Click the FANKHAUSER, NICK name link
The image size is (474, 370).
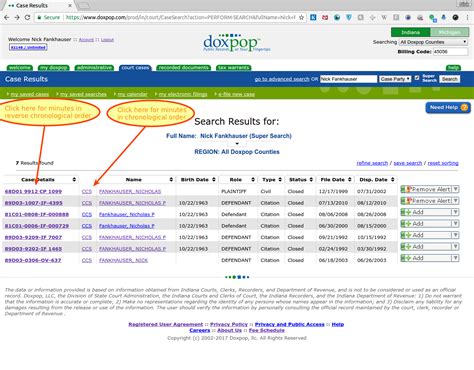[x=123, y=260]
